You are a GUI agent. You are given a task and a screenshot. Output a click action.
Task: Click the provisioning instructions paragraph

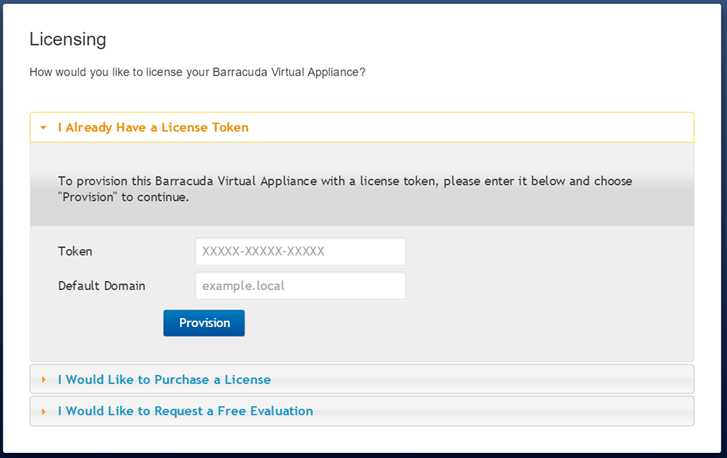[345, 189]
